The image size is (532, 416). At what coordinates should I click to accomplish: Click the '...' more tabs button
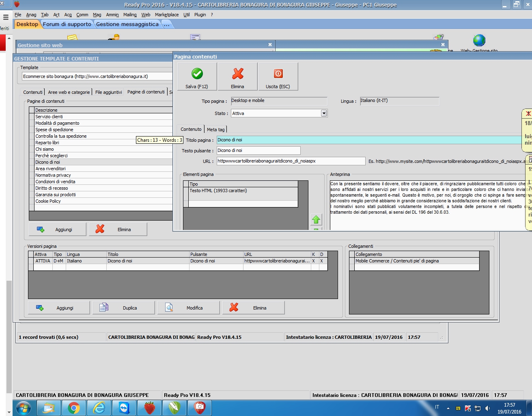click(x=166, y=24)
